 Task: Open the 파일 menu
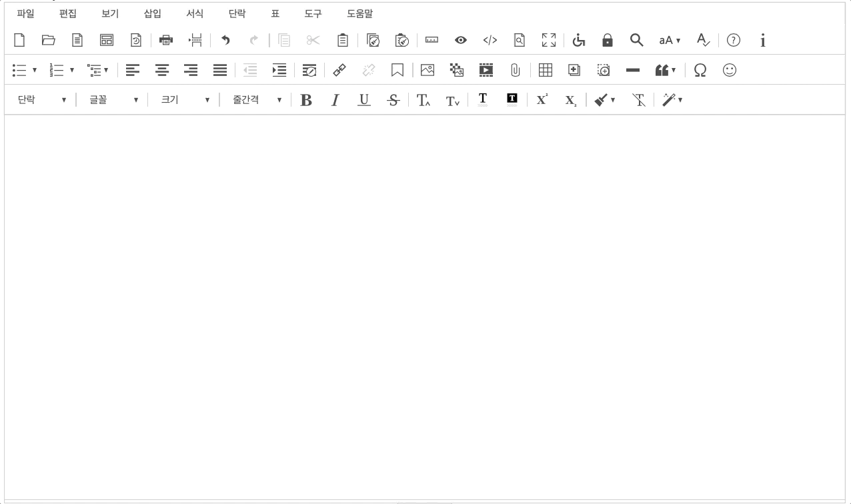tap(25, 13)
